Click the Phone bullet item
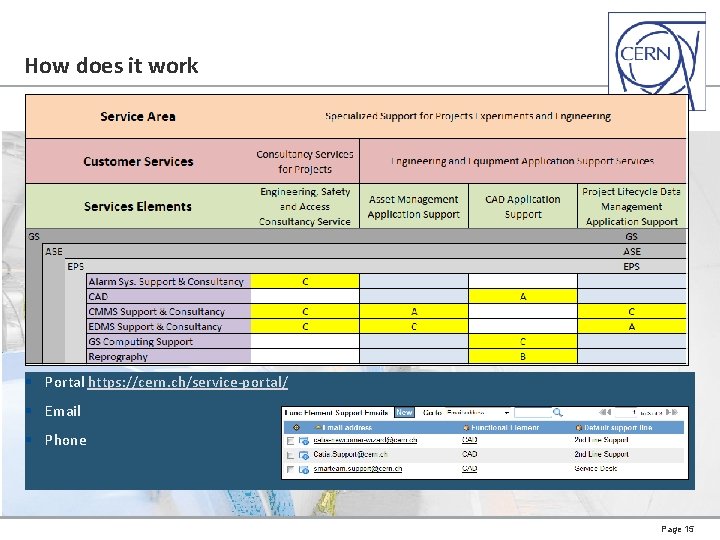The image size is (720, 540). tap(66, 440)
